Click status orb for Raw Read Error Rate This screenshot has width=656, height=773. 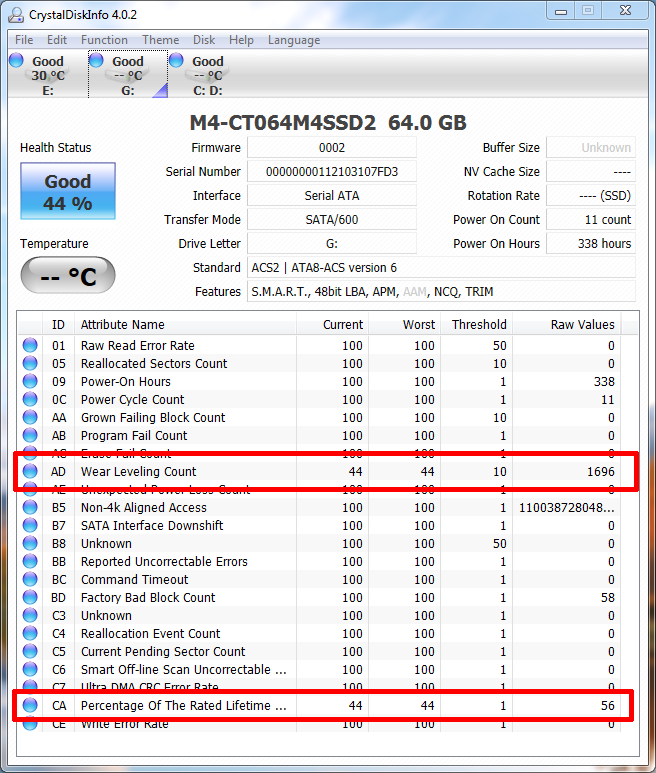click(x=30, y=345)
